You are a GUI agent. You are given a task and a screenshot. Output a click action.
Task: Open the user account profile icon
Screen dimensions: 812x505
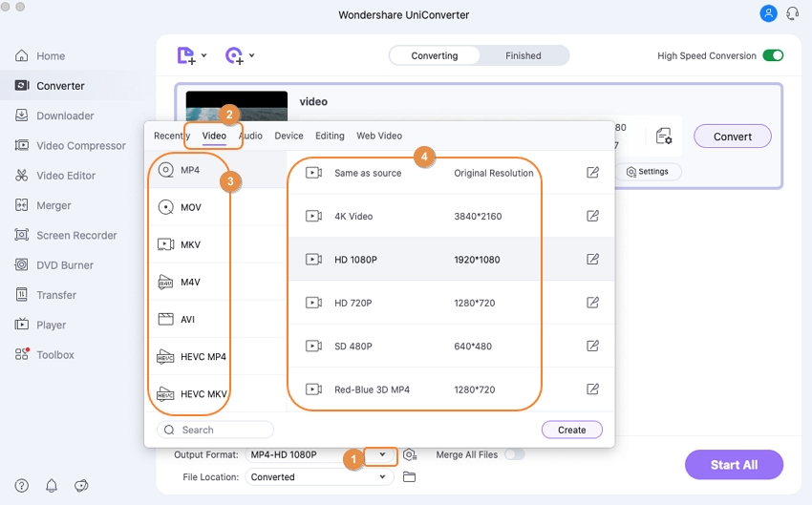click(x=768, y=13)
